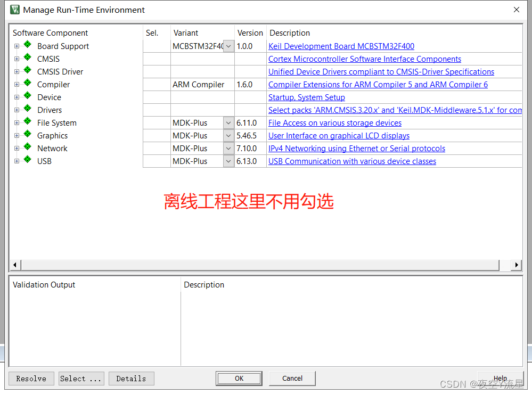Click the green diamond icon beside CMSIS Driver
This screenshot has width=532, height=394.
28,70
